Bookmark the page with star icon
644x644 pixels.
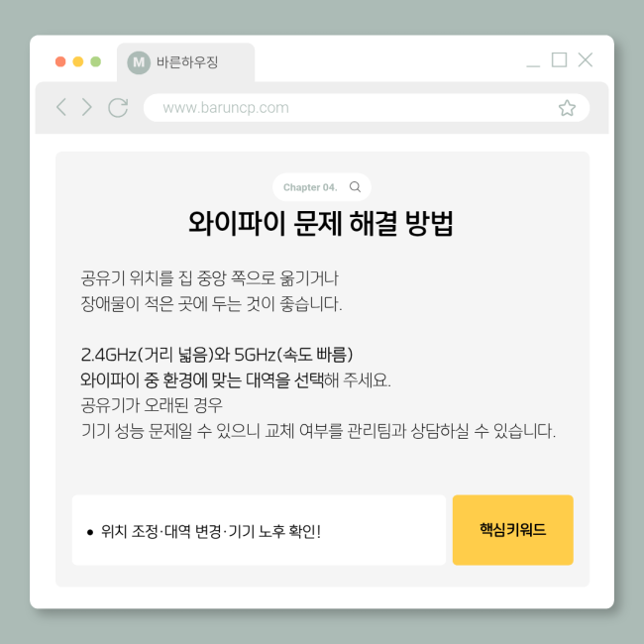click(567, 108)
